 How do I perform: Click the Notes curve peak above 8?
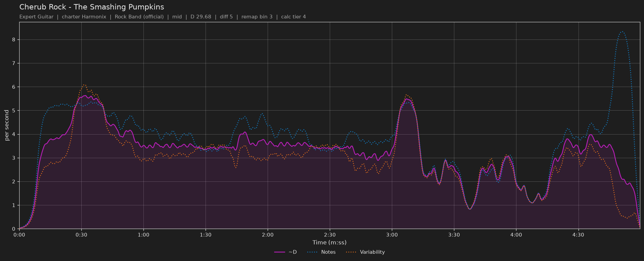click(622, 32)
